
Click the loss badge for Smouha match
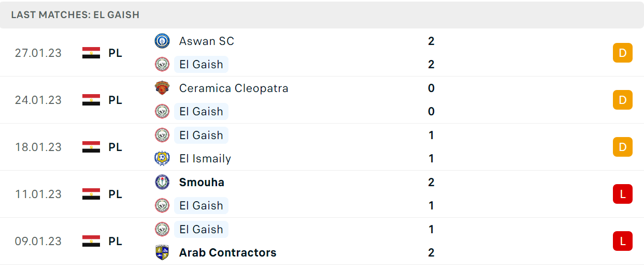(x=623, y=194)
